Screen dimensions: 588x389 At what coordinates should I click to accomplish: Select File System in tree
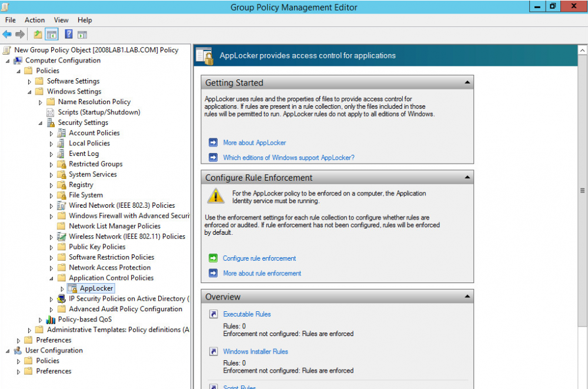tap(85, 195)
